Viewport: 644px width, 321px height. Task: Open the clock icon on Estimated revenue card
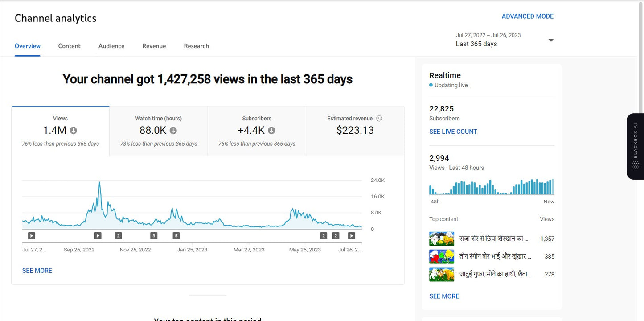pyautogui.click(x=379, y=118)
